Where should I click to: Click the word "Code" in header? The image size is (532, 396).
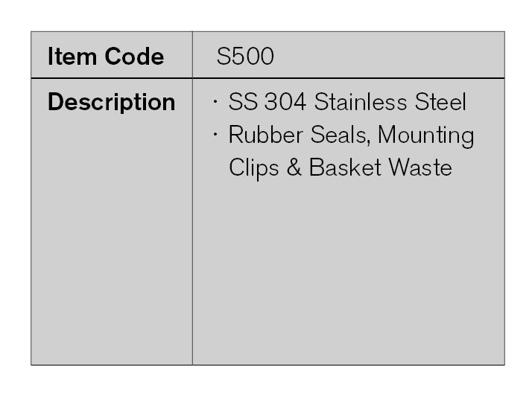134,57
